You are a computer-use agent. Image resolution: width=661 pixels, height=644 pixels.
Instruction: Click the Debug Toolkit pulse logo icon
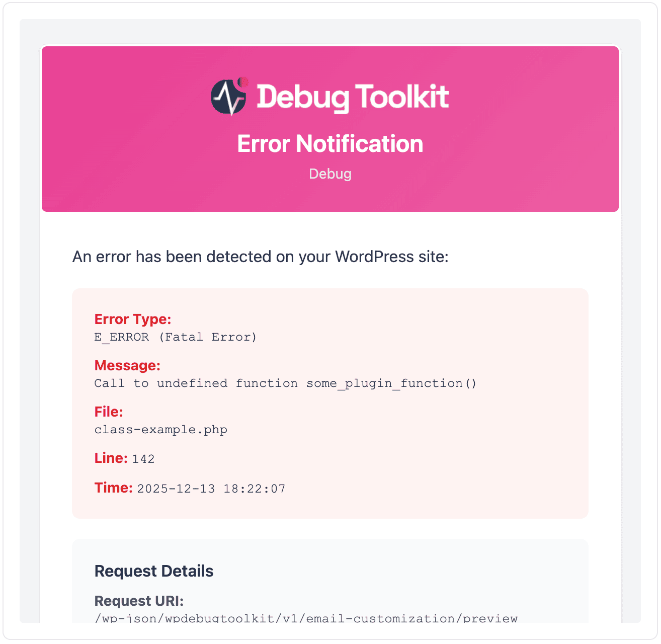pos(228,98)
